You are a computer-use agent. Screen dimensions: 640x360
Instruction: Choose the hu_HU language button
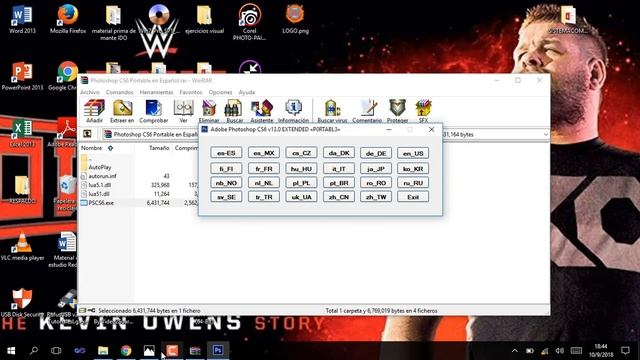click(x=301, y=169)
